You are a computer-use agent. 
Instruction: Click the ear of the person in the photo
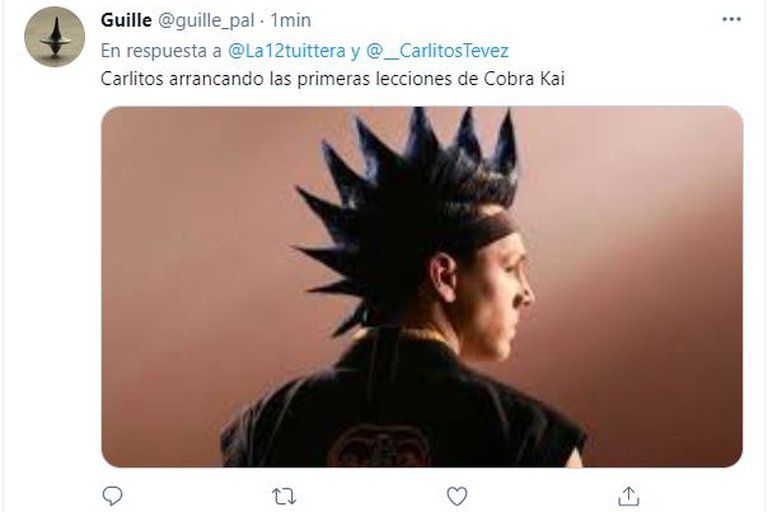point(443,277)
